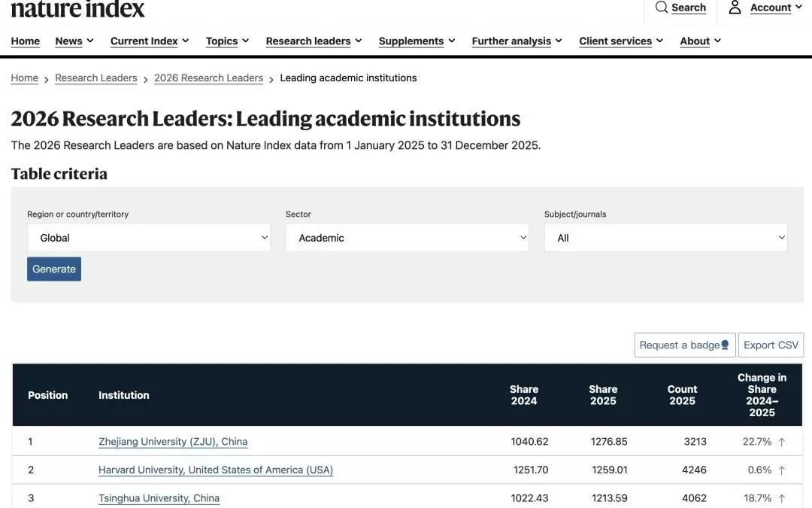Click the 2026 Research Leaders breadcrumb link

[209, 78]
